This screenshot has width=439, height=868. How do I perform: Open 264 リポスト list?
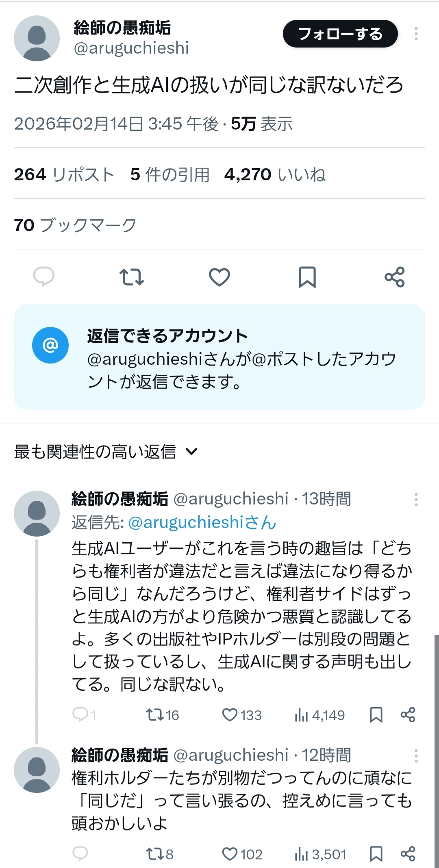pos(64,175)
